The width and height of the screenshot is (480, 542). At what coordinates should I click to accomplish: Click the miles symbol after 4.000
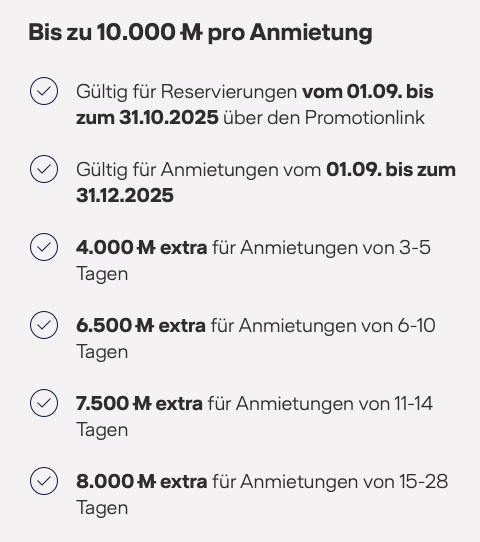click(x=146, y=247)
